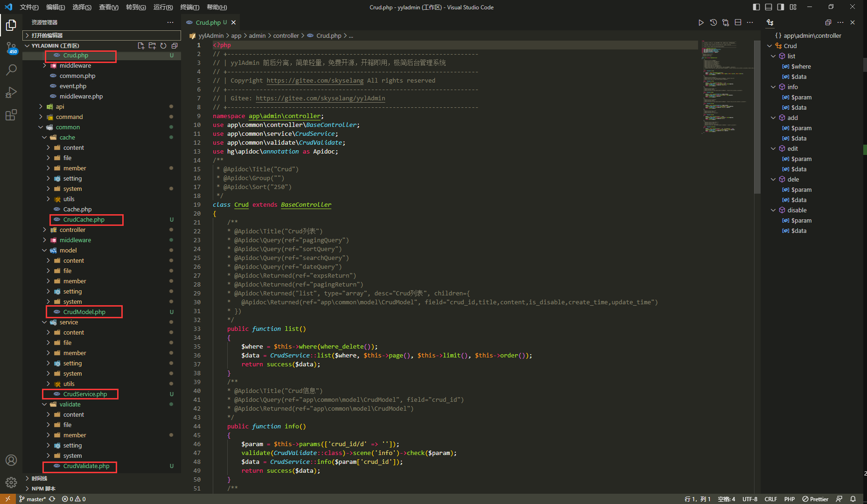This screenshot has width=867, height=504.
Task: Open the Extensions view
Action: point(11,115)
